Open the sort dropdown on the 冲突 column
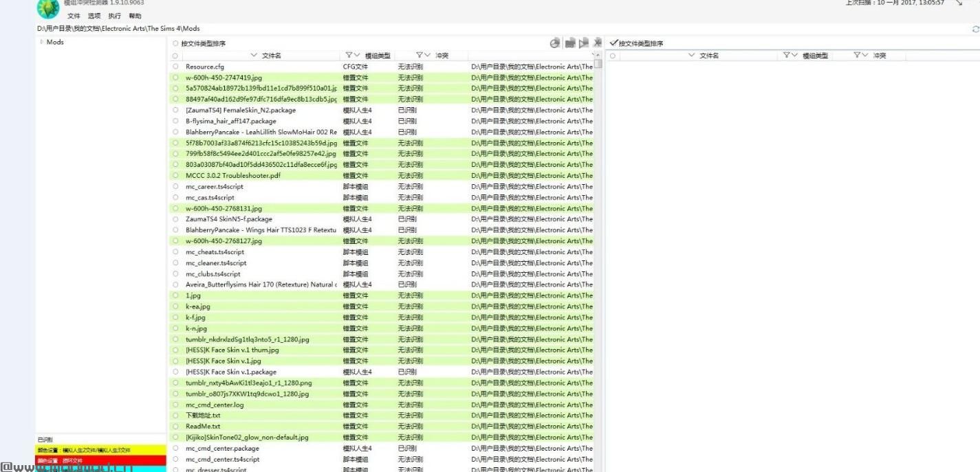This screenshot has height=472, width=980. (428, 55)
